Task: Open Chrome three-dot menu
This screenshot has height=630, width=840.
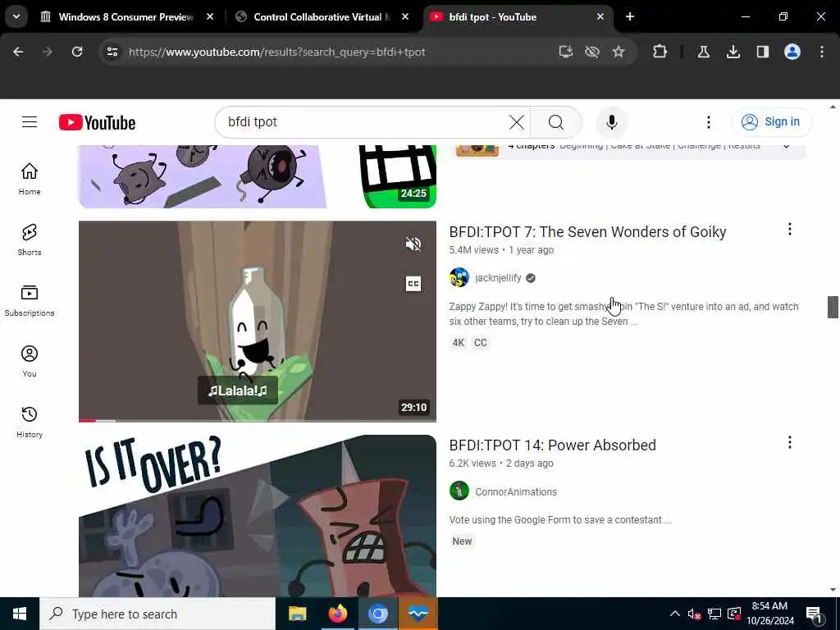Action: [x=822, y=52]
